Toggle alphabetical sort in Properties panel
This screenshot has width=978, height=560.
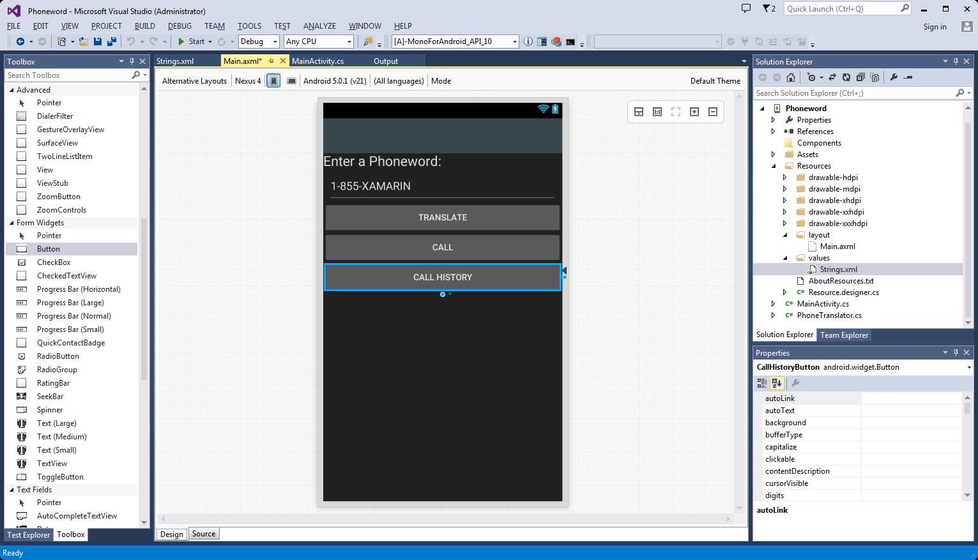(777, 383)
